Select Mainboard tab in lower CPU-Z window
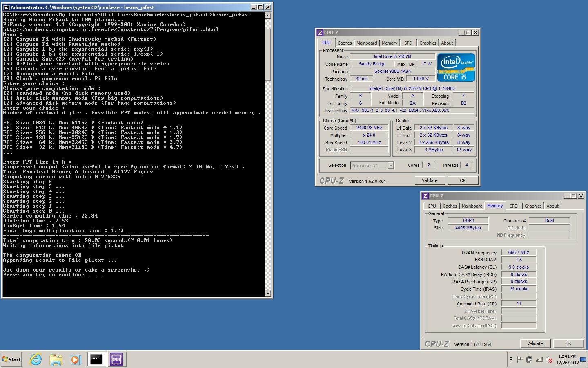 [472, 206]
